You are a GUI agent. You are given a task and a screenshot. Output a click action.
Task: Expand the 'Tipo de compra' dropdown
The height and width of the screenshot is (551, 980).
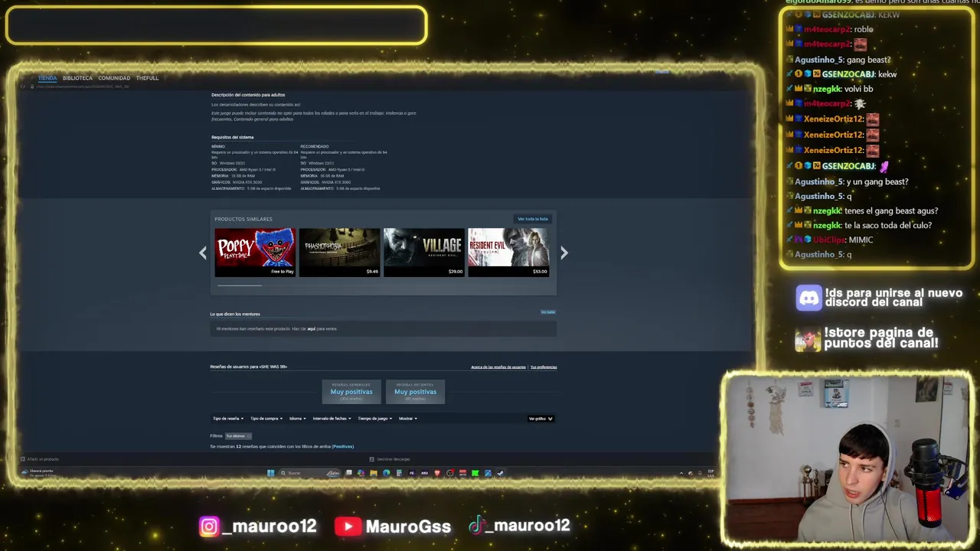click(266, 419)
